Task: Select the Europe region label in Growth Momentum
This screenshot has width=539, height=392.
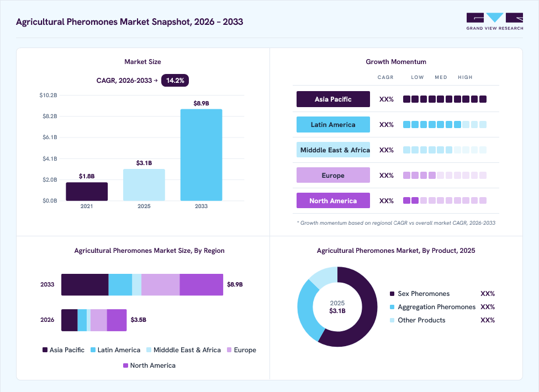Action: [333, 176]
